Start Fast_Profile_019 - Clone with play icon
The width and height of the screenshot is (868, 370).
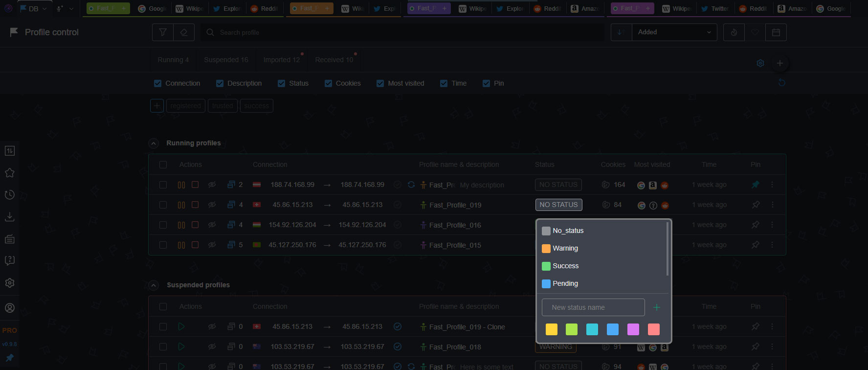point(181,326)
